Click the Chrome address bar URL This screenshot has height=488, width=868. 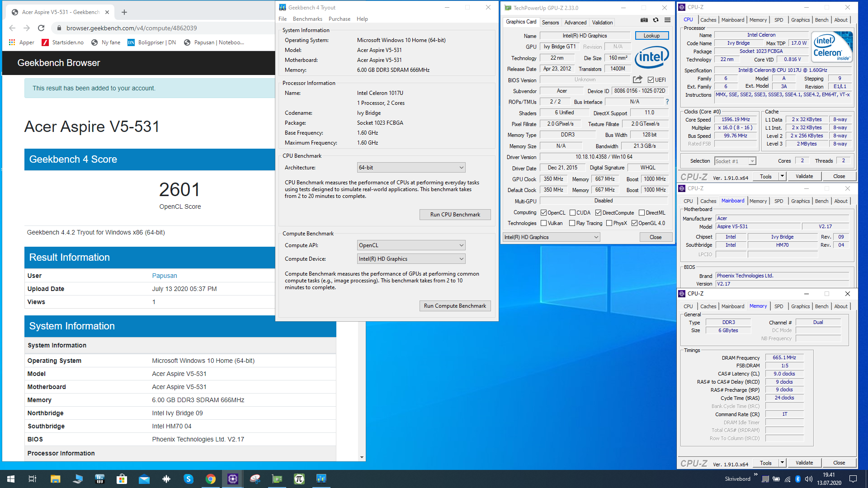(132, 28)
